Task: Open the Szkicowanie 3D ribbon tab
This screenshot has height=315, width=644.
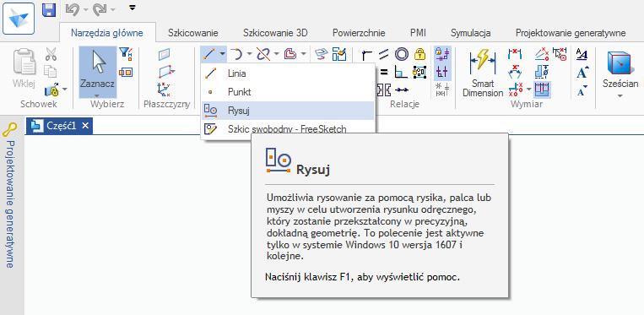Action: [275, 33]
